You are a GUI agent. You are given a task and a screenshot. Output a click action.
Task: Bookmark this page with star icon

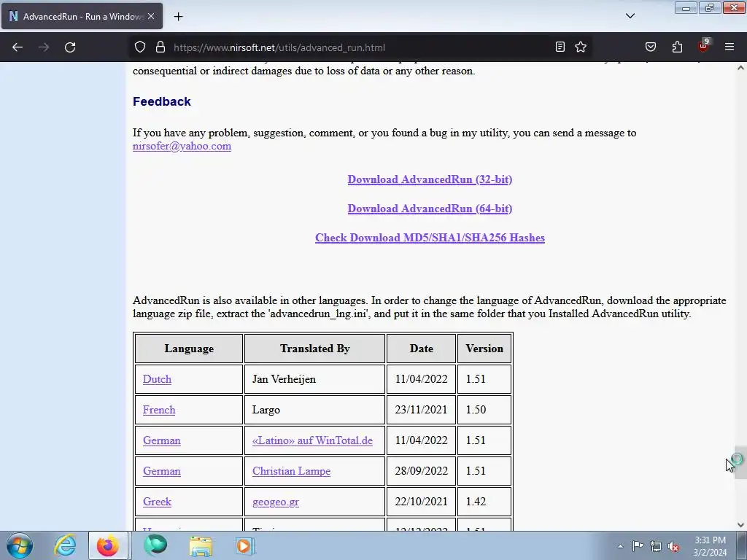pyautogui.click(x=580, y=47)
